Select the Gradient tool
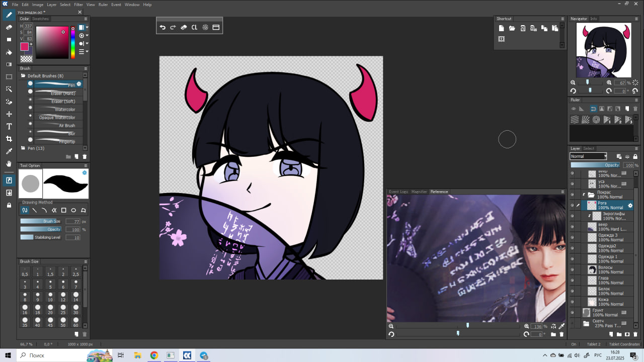Viewport: 644px width, 362px height. (9, 64)
